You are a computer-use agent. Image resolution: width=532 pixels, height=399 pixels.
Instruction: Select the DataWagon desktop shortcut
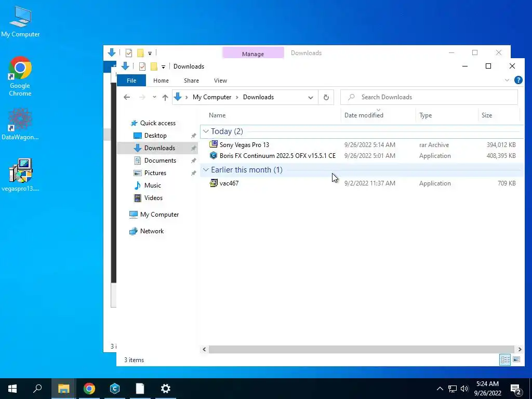[x=20, y=124]
